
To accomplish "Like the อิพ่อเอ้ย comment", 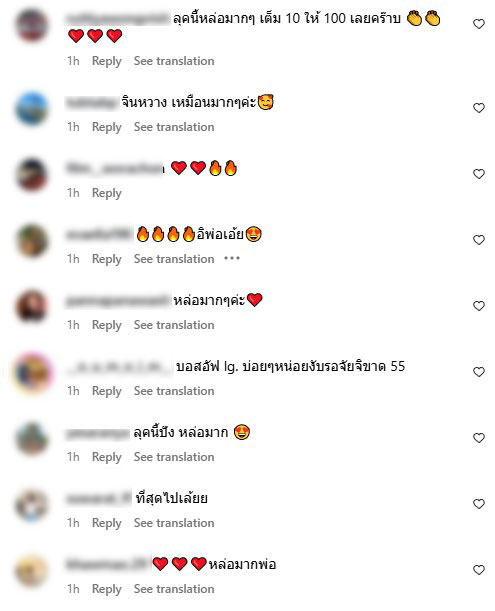I will (x=479, y=240).
